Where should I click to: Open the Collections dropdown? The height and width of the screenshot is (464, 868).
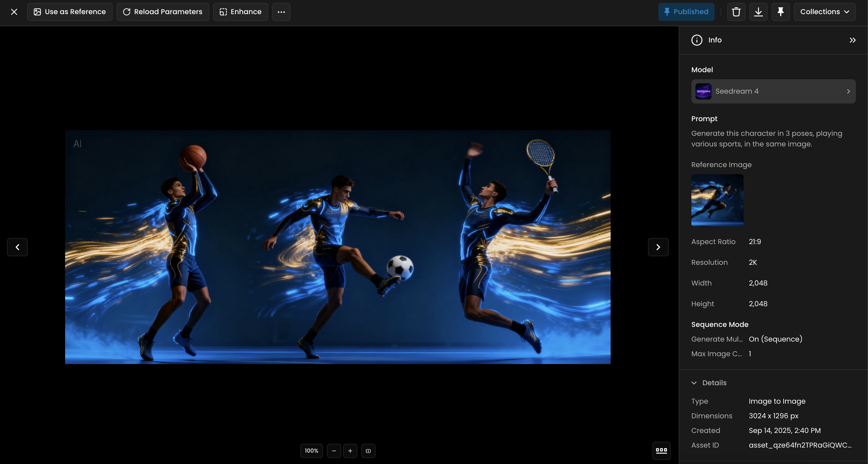point(824,12)
